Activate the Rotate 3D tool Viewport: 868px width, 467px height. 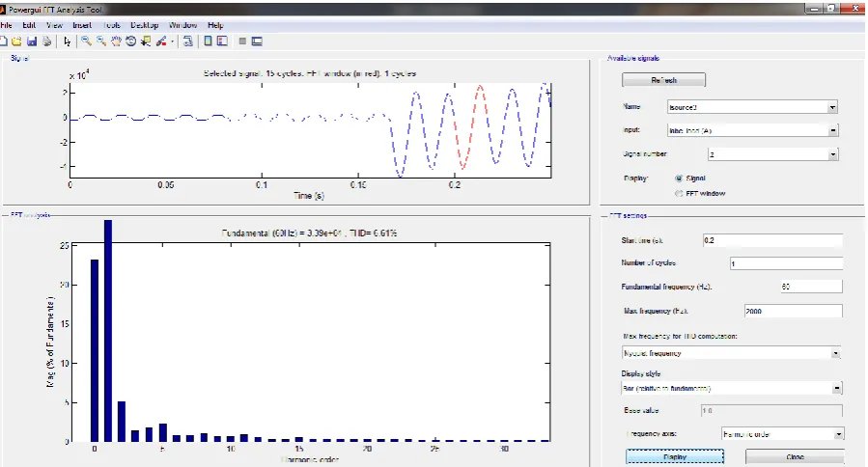pyautogui.click(x=131, y=41)
